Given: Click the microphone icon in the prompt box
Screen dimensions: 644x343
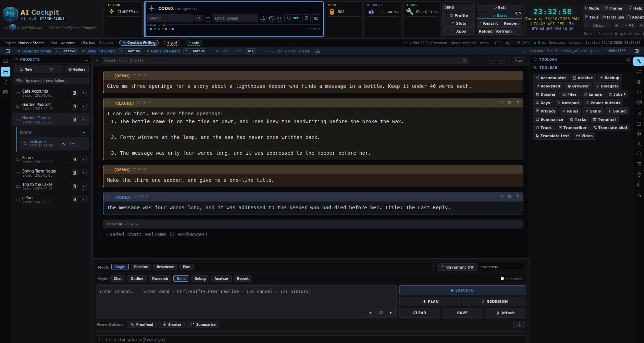Looking at the screenshot, I should 370,312.
